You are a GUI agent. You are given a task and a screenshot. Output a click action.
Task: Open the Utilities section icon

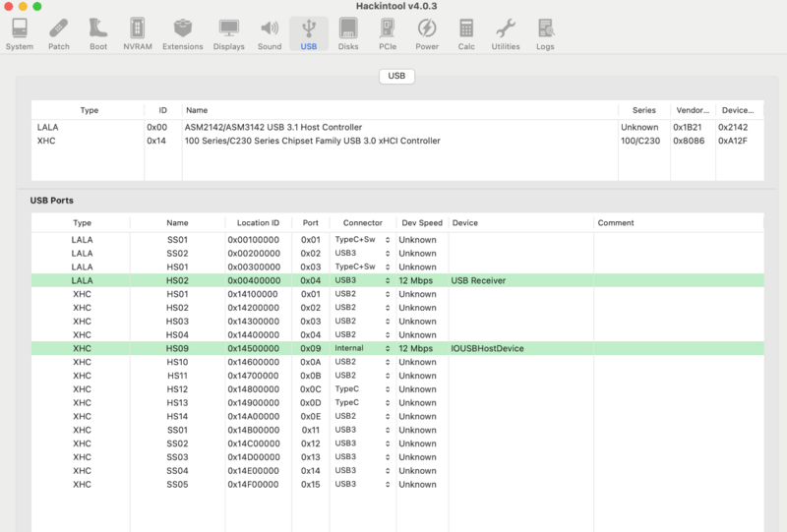505,33
